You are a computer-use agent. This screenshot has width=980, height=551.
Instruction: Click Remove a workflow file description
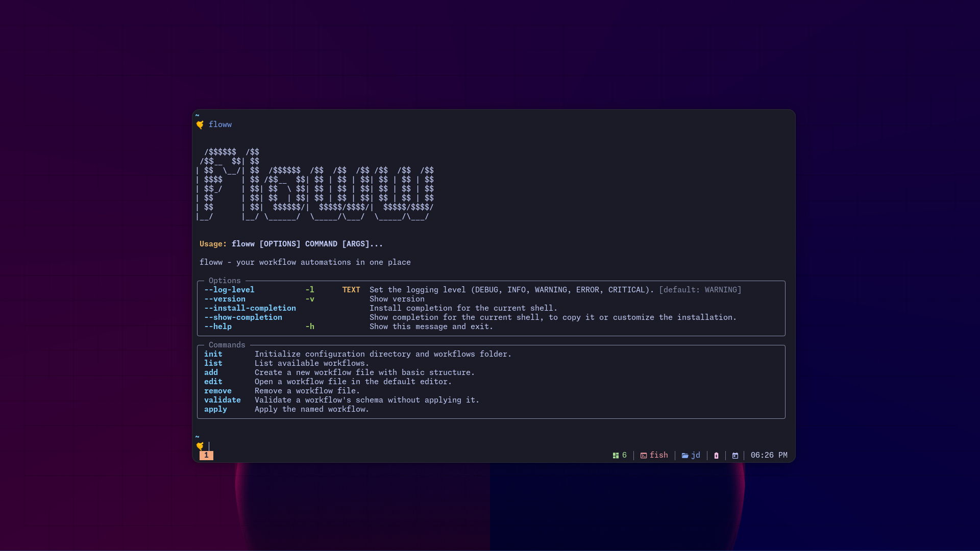(x=307, y=391)
